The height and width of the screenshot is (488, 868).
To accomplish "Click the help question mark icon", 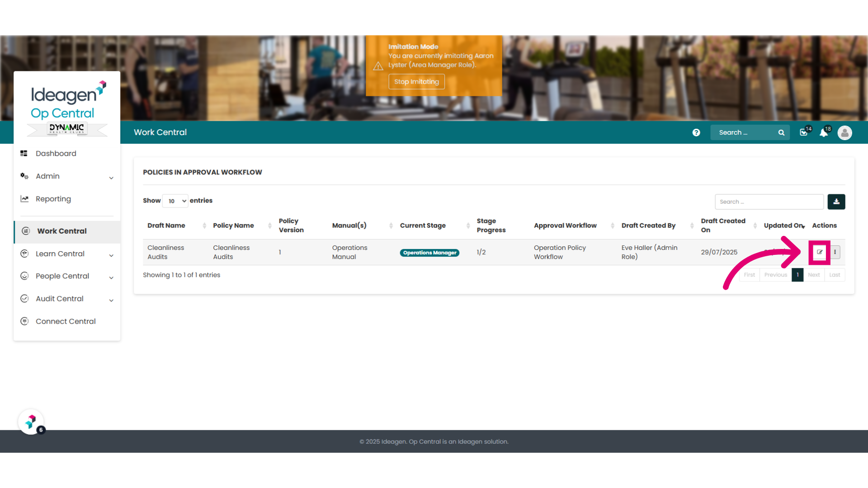I will [696, 132].
